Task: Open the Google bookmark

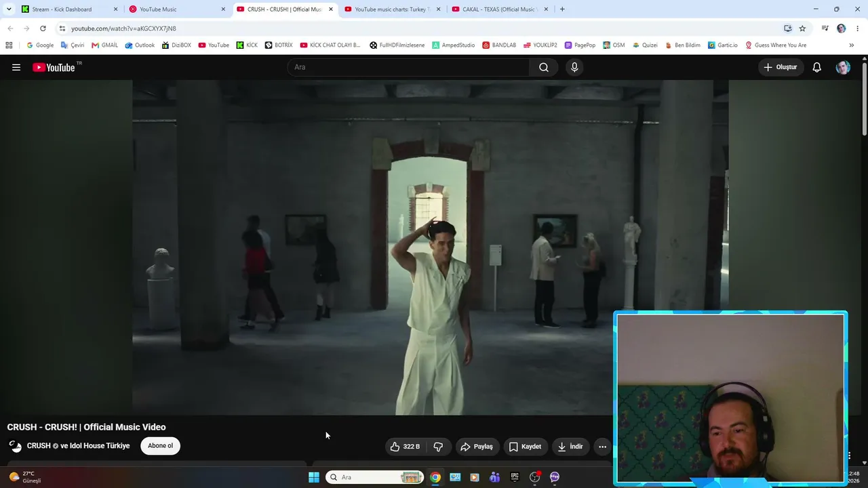Action: (40, 45)
